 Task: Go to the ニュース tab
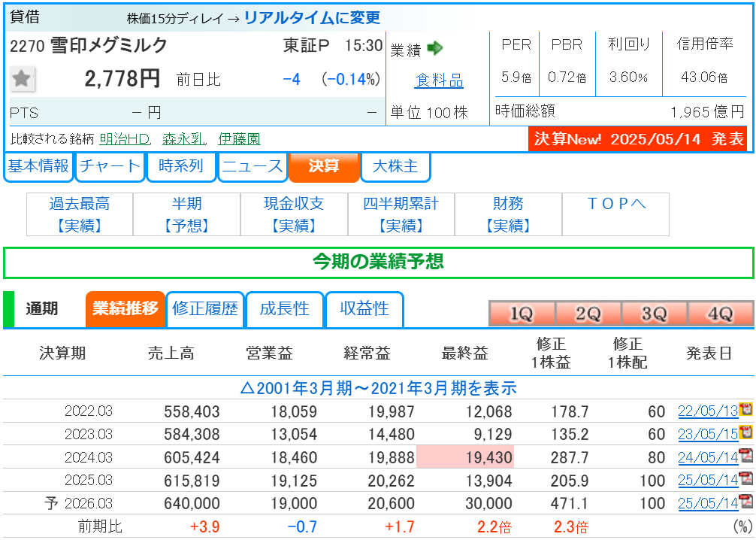click(x=253, y=167)
